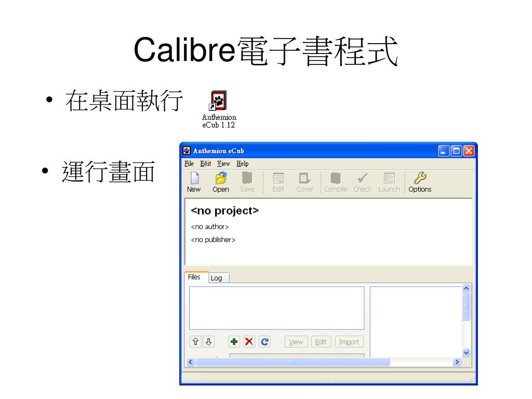Open the Help menu
The height and width of the screenshot is (399, 532).
point(243,164)
